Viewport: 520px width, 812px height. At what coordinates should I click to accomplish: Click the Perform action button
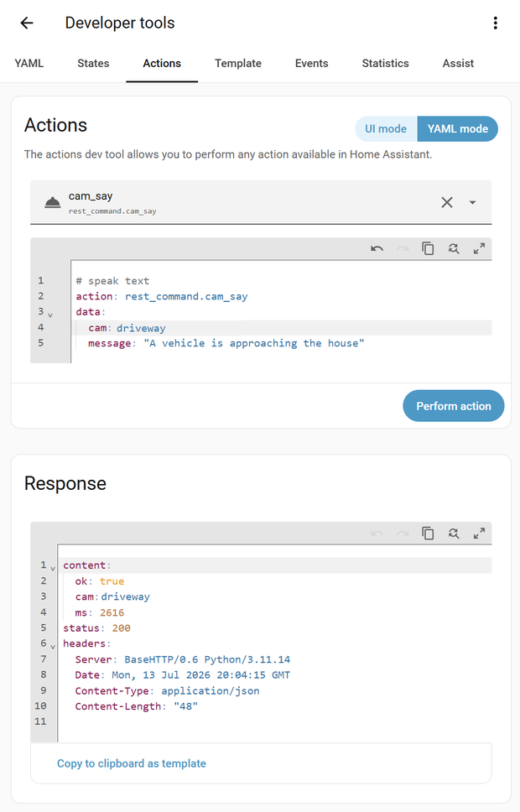454,406
